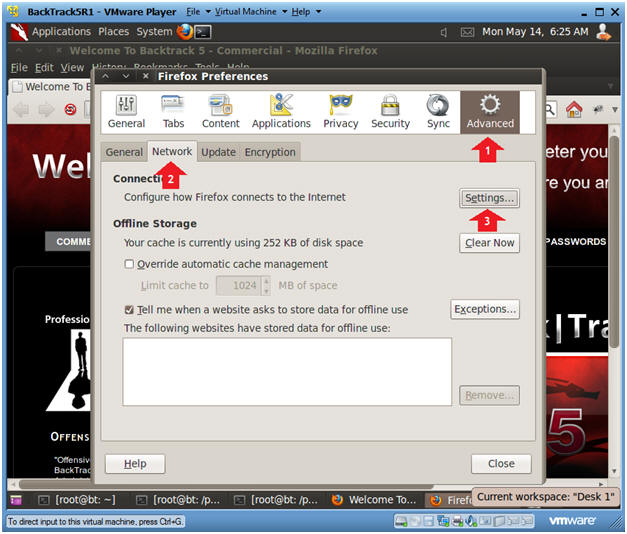Untick Tell me when a website asks to store data

pos(129,310)
